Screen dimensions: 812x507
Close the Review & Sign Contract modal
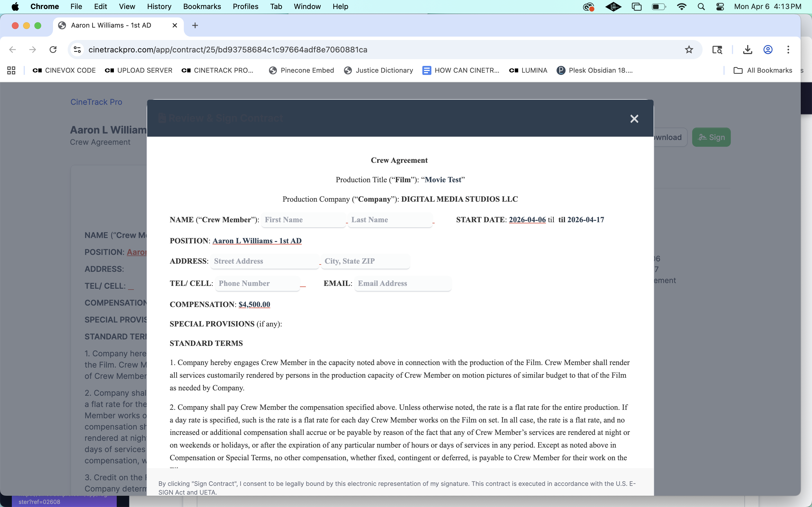click(634, 118)
